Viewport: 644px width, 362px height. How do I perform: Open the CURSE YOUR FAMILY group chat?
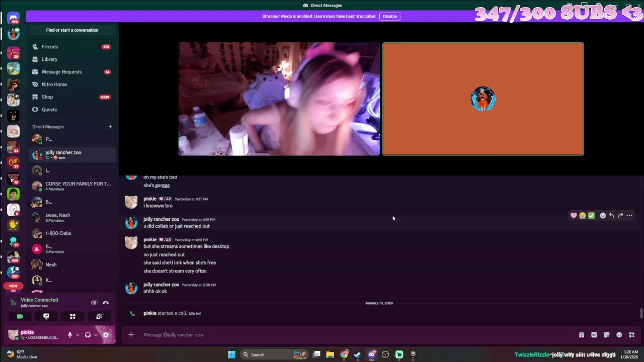(72, 186)
